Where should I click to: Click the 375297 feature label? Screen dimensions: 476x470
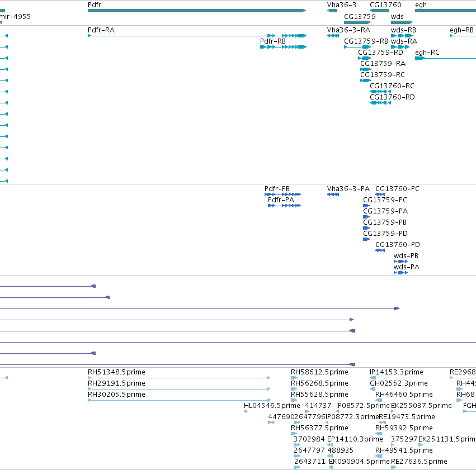pos(404,439)
